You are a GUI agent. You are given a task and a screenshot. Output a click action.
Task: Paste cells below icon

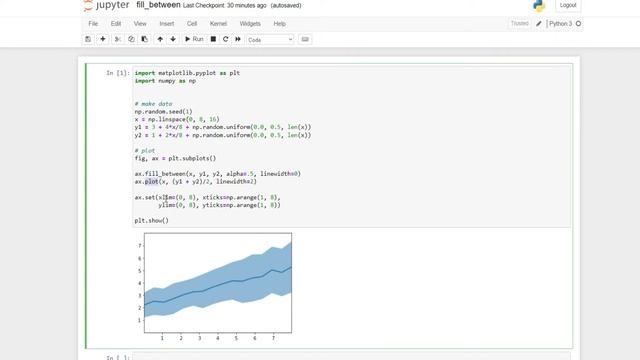pos(144,39)
